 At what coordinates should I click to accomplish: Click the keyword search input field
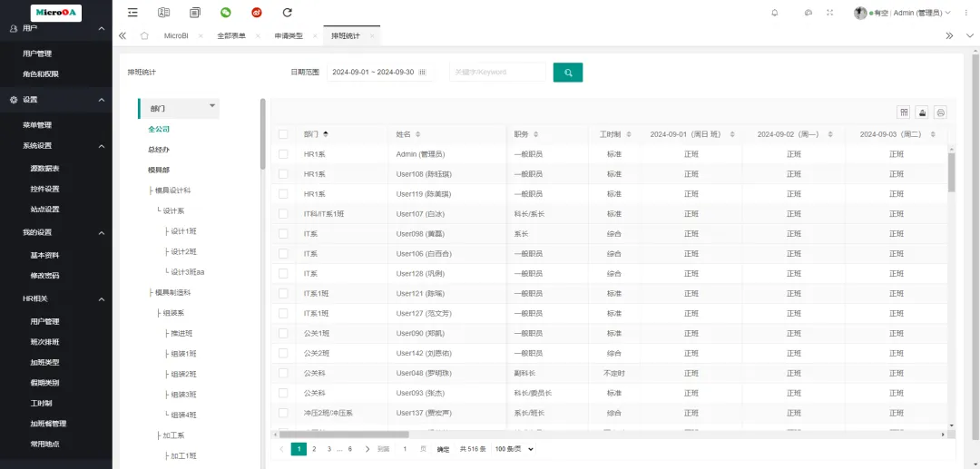(x=497, y=73)
